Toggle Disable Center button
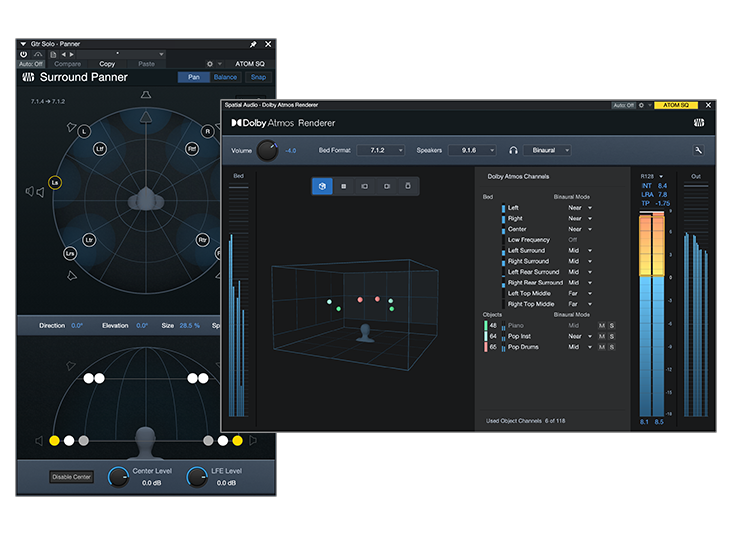The height and width of the screenshot is (534, 732). pyautogui.click(x=71, y=477)
